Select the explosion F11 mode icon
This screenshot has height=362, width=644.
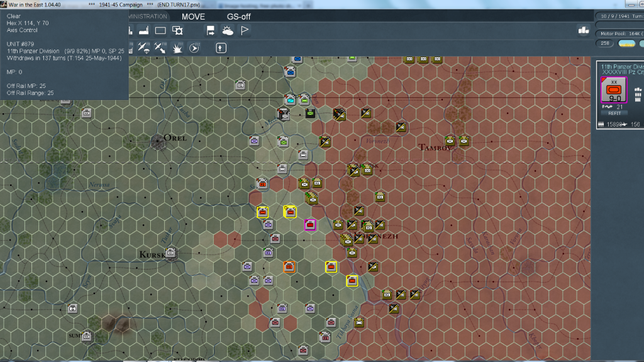177,48
